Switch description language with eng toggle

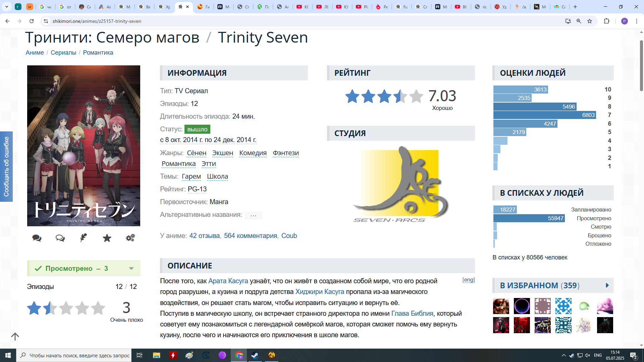(469, 280)
